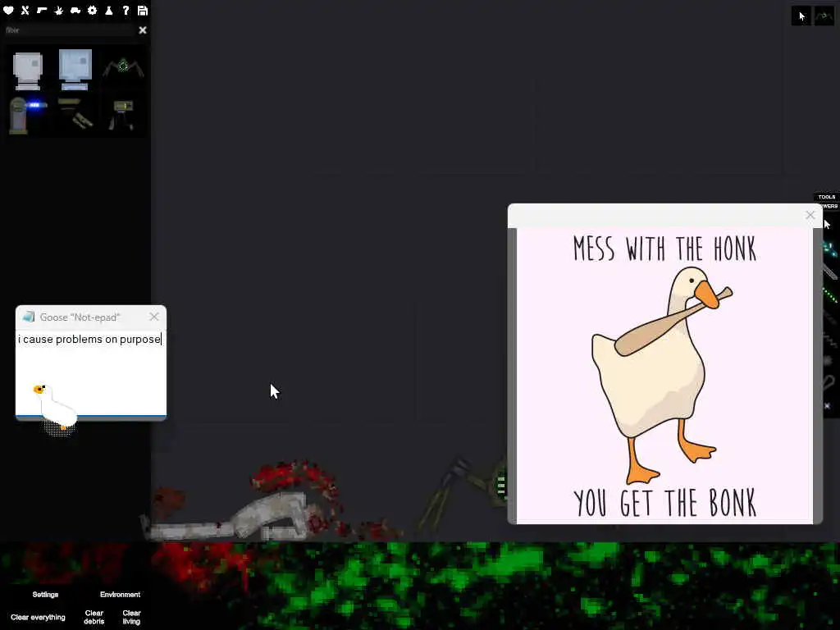Screen dimensions: 840x630
Task: Select the gray android head item
Action: (x=27, y=71)
